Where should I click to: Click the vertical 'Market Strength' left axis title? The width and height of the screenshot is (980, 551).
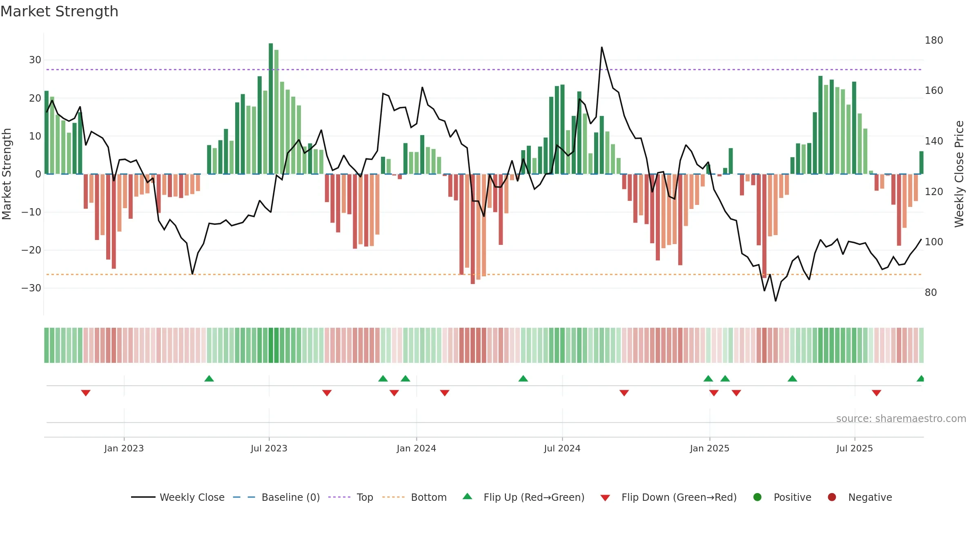tap(7, 174)
